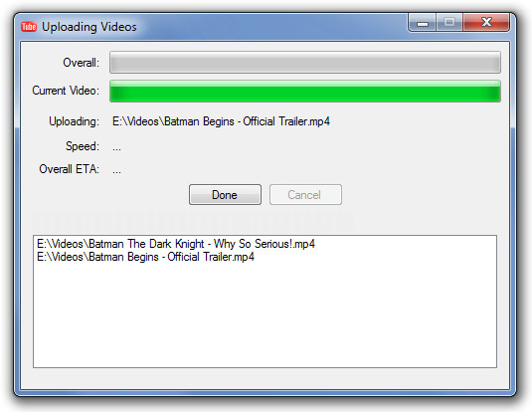Click the Overall ETA label
The height and width of the screenshot is (412, 532).
coord(70,169)
